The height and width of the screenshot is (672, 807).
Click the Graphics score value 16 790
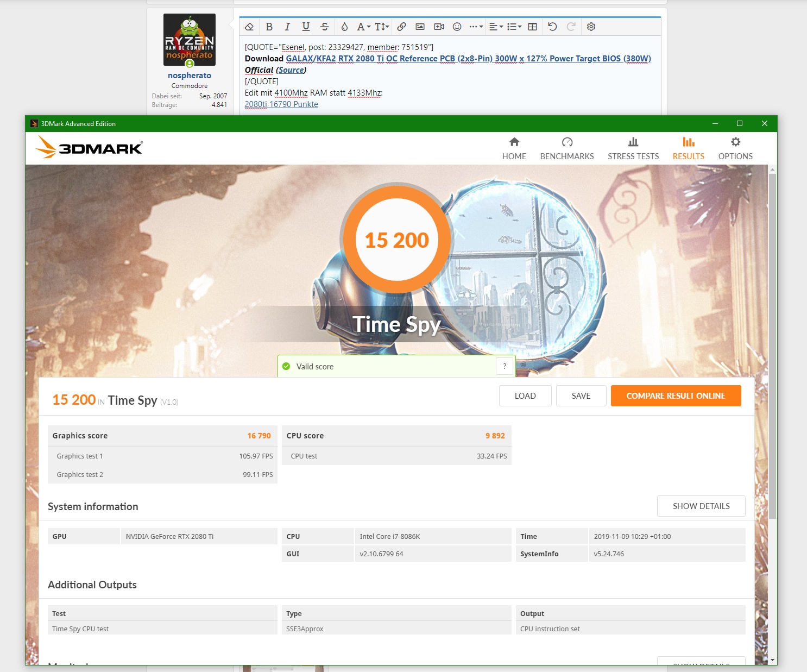pyautogui.click(x=259, y=436)
